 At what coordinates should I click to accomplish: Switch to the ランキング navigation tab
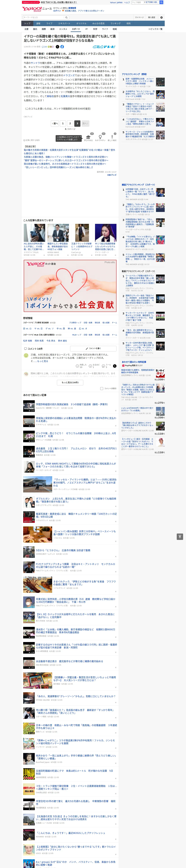click(x=115, y=23)
